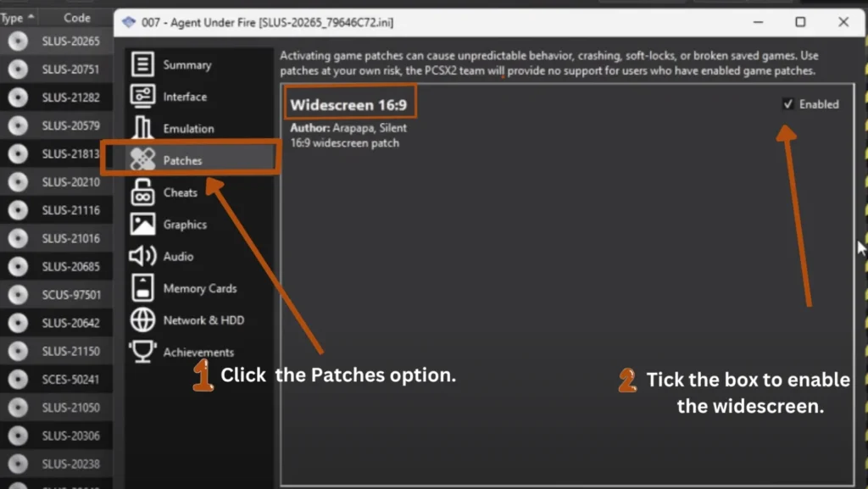Click the disc icon beside SLUS-20579

[18, 125]
